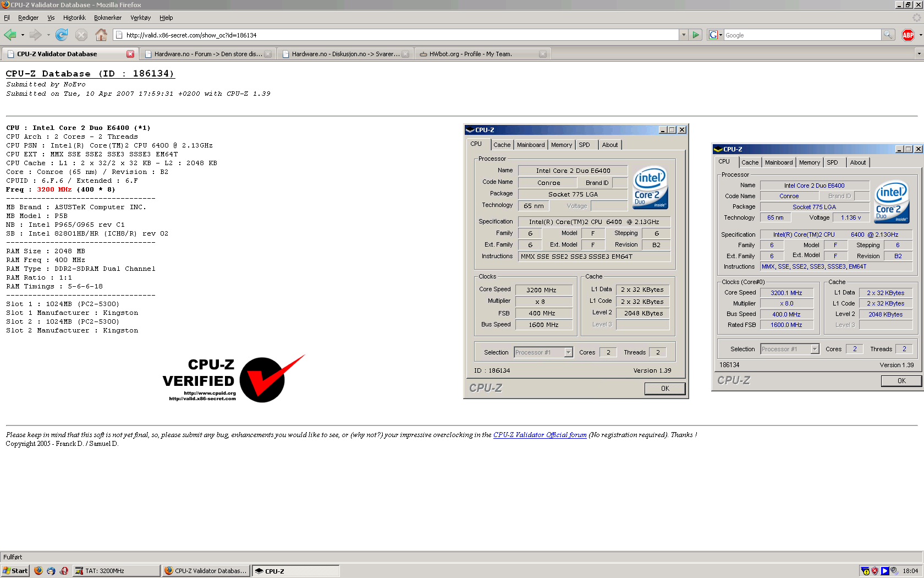Viewport: 924px width, 578px height.
Task: Click the red 3200 MHz frequency text
Action: (54, 189)
